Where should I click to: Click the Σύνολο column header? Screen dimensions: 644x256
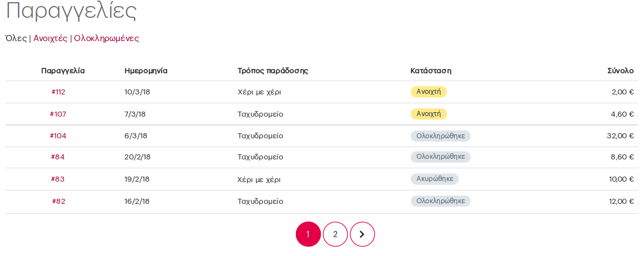(x=621, y=71)
